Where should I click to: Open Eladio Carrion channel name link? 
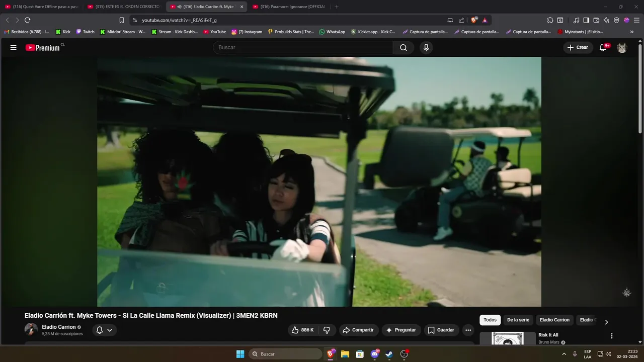click(x=59, y=327)
